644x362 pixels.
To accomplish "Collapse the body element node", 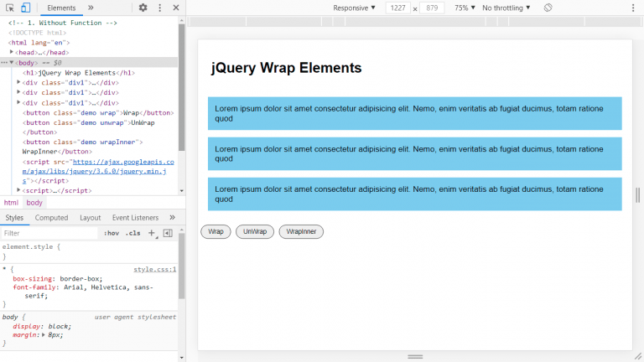I will [12, 62].
